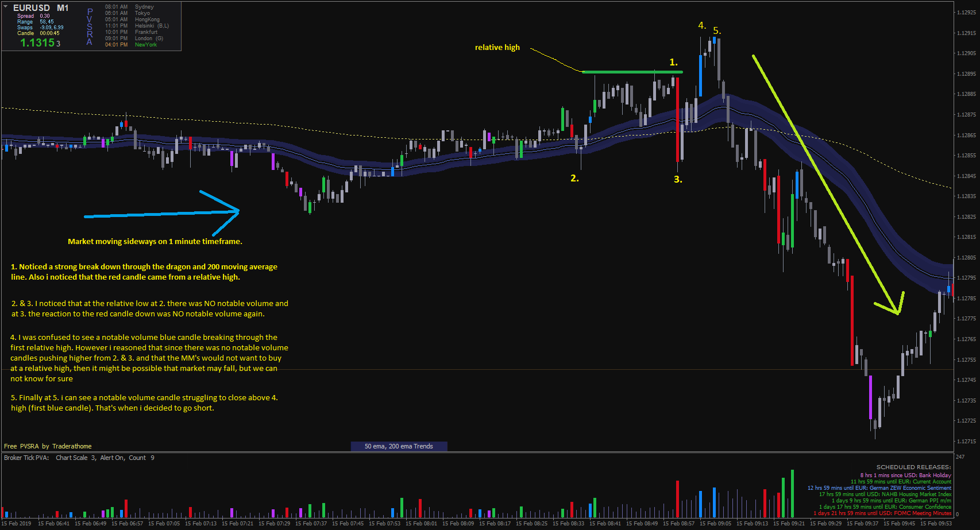
Task: Click price axis label 1.12835
Action: [966, 196]
